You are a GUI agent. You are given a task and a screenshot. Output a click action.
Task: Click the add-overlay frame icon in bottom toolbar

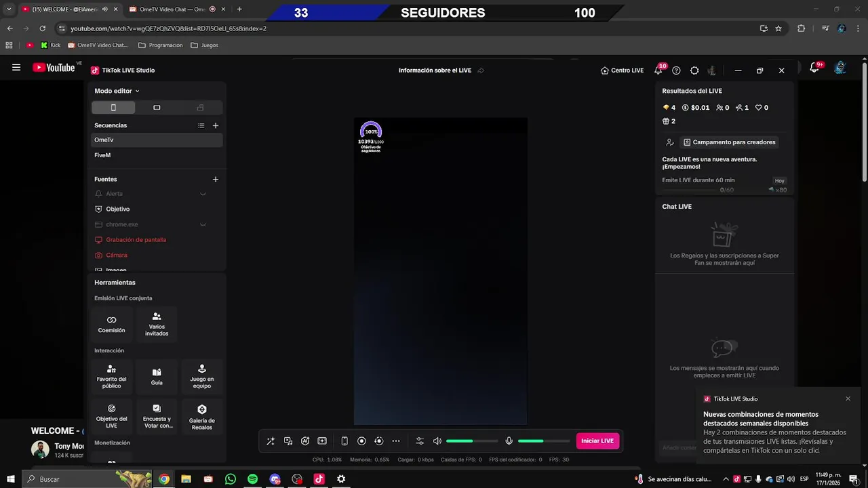tap(322, 441)
